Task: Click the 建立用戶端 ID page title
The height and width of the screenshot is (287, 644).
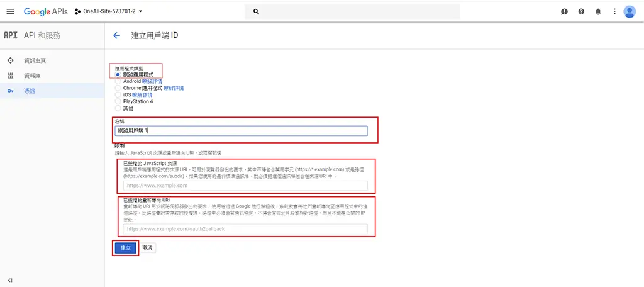Action: [x=155, y=35]
